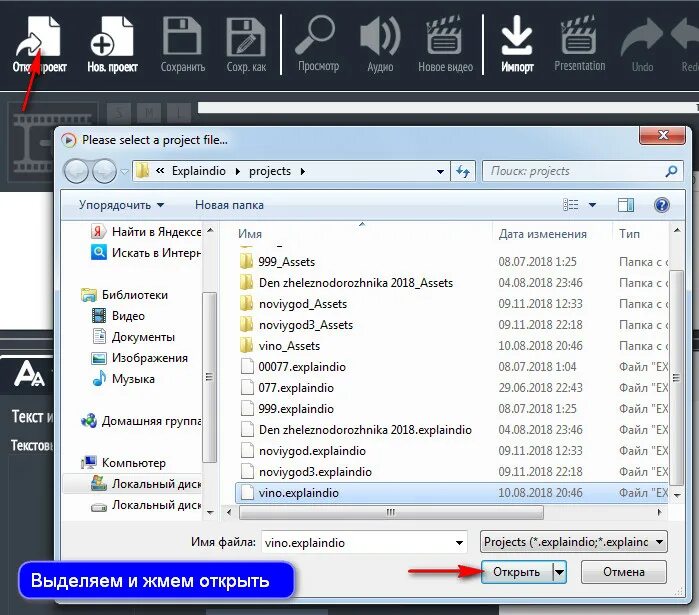Select the Новое видео clapperboard icon
This screenshot has width=699, height=615.
(444, 36)
